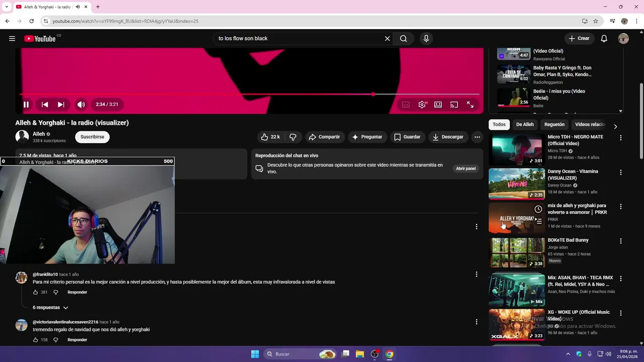Go to the YouTube home logo
Screen dimensions: 644x362
[x=40, y=39]
